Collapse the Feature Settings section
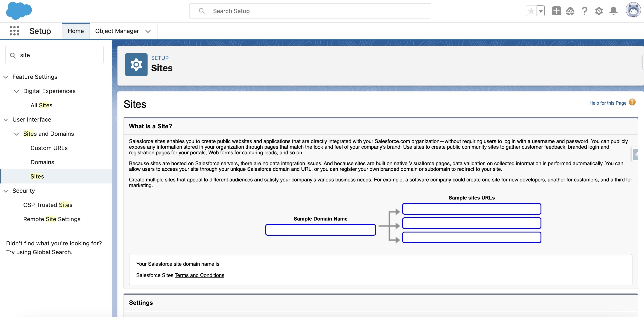 6,77
